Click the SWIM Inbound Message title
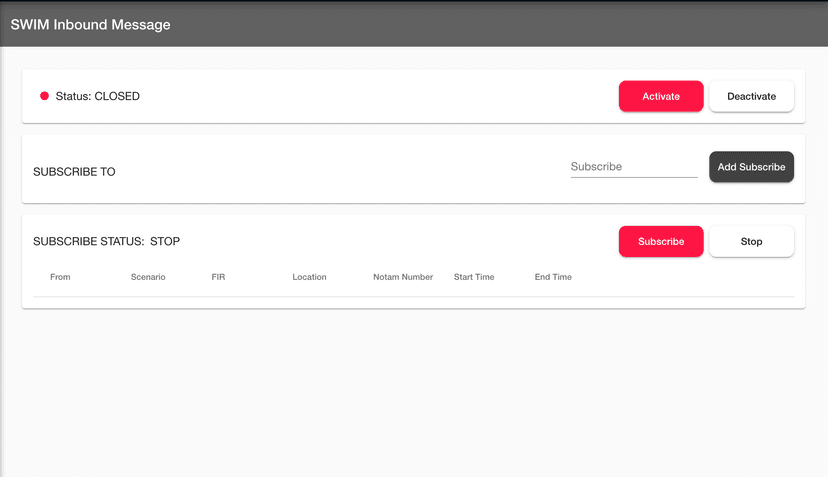This screenshot has width=828, height=477. click(x=90, y=24)
